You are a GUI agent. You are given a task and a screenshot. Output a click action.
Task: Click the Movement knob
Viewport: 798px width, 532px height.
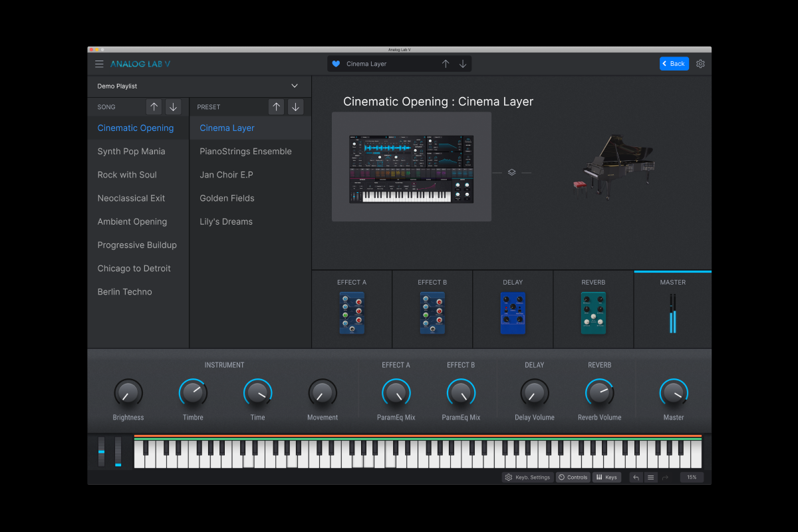(x=323, y=394)
